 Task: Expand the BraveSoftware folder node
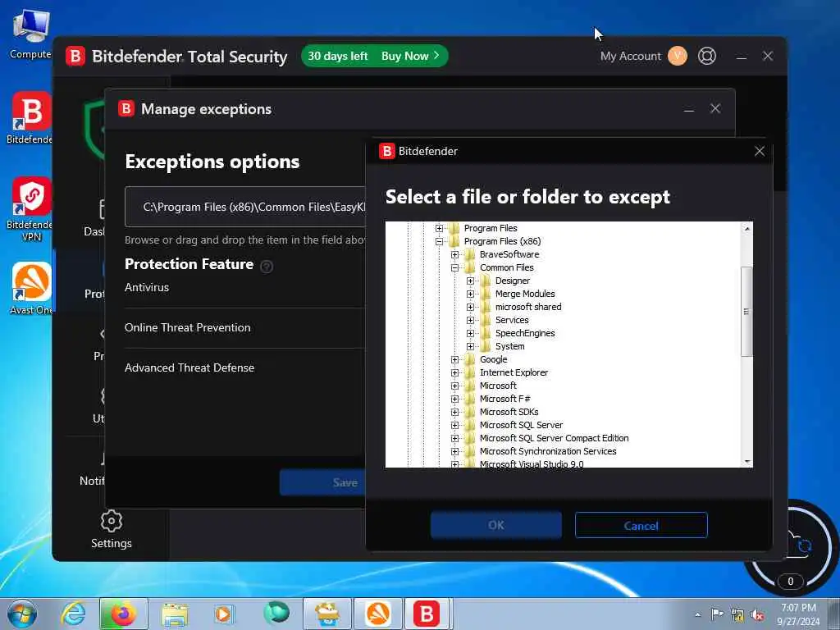pos(454,254)
